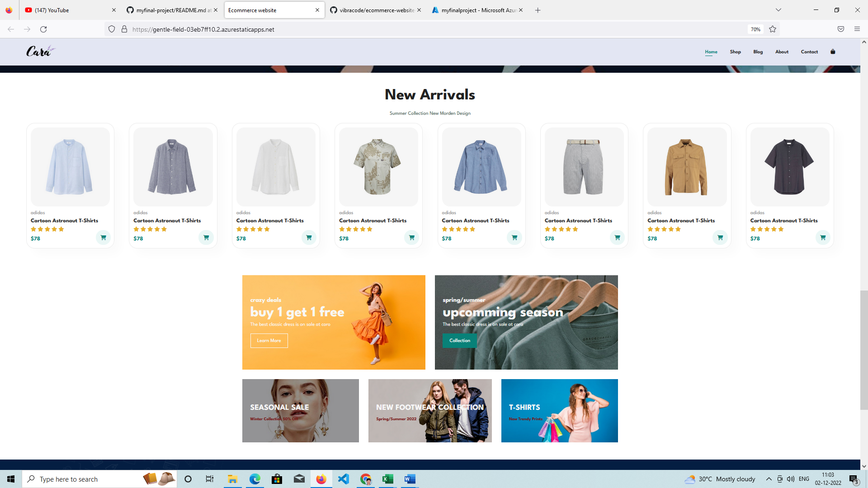
Task: Switch to Microsoft Azure myfinalproject tab
Action: [478, 10]
